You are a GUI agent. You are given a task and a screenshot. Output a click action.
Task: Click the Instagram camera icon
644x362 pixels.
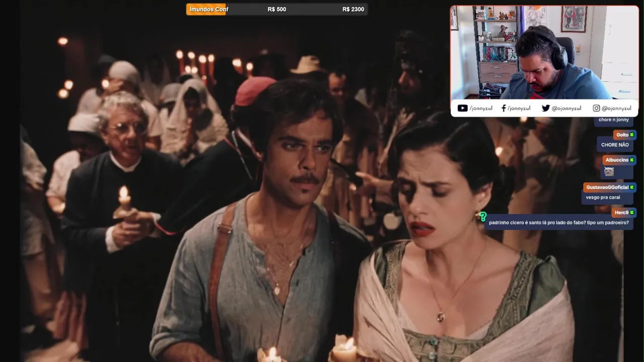[596, 108]
